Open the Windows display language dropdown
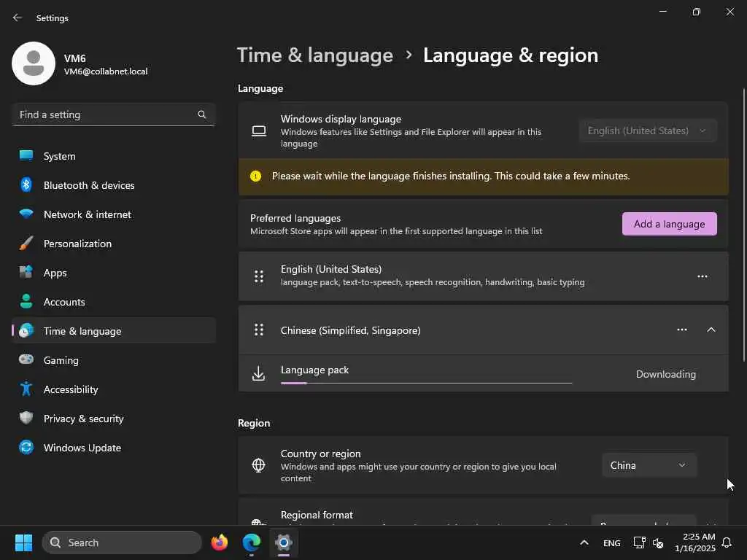Viewport: 747px width, 560px height. [x=648, y=131]
